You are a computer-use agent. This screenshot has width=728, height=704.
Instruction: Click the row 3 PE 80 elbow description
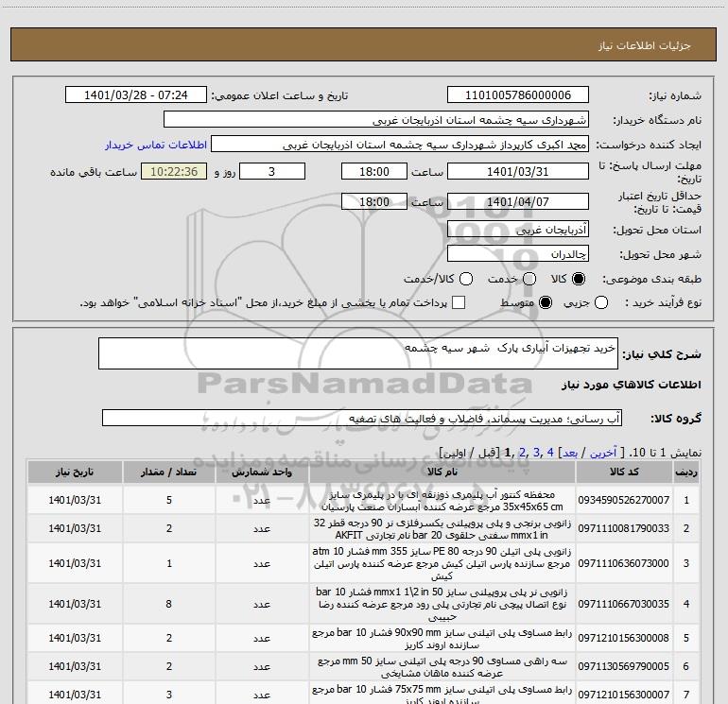442,564
